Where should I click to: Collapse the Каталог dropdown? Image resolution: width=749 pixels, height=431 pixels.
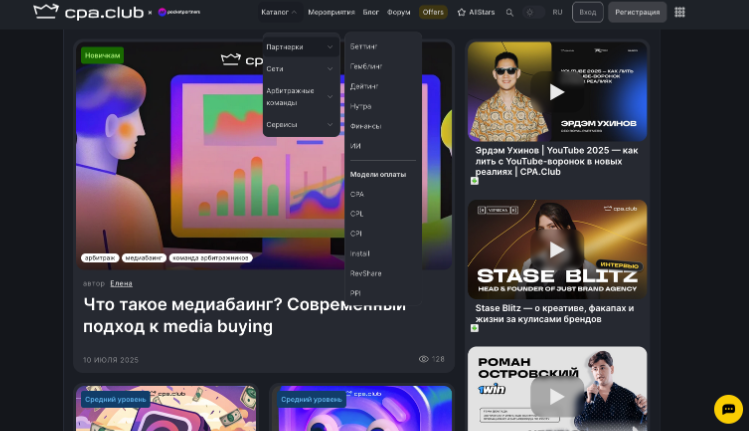279,12
